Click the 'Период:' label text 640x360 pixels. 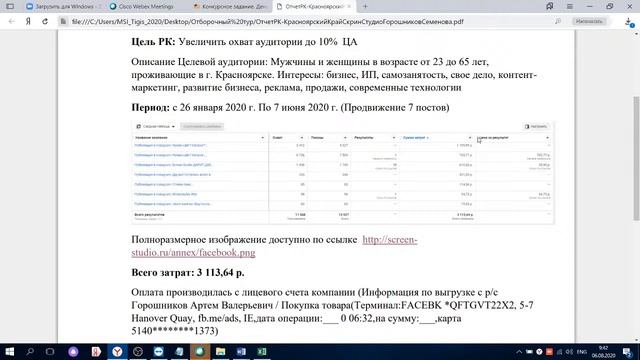point(151,107)
